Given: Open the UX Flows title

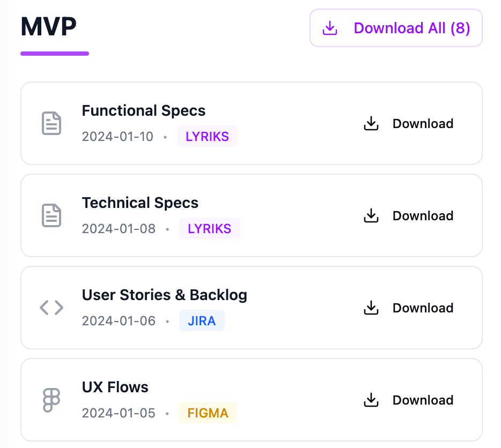Looking at the screenshot, I should (x=115, y=387).
